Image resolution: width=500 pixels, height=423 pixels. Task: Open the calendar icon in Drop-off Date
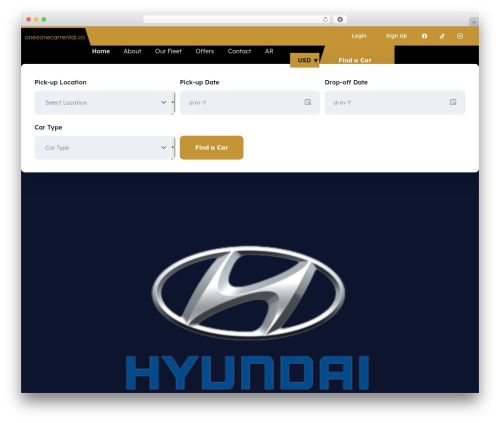pyautogui.click(x=453, y=102)
